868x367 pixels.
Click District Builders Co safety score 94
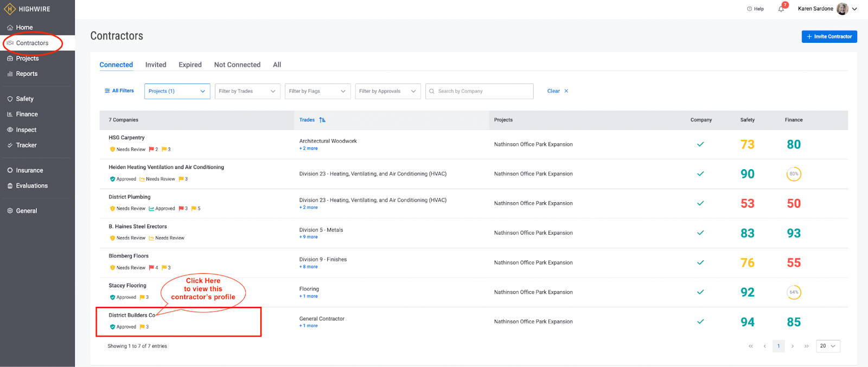coord(748,322)
